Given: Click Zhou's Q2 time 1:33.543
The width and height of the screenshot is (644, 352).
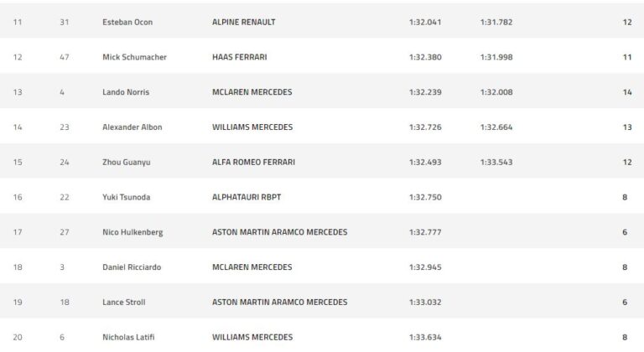Looking at the screenshot, I should click(496, 163).
